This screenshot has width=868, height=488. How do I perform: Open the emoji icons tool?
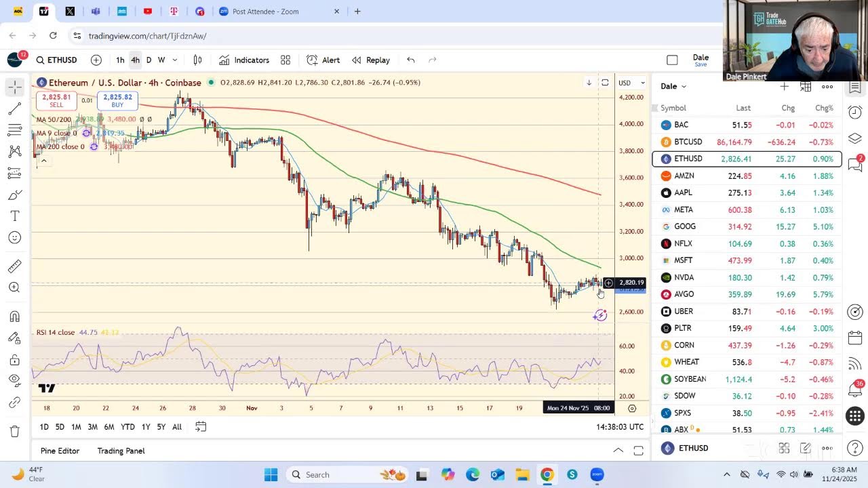click(15, 238)
